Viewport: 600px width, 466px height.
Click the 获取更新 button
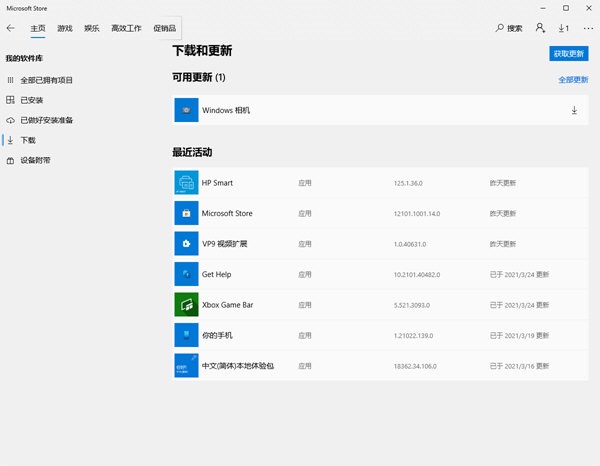[x=568, y=53]
